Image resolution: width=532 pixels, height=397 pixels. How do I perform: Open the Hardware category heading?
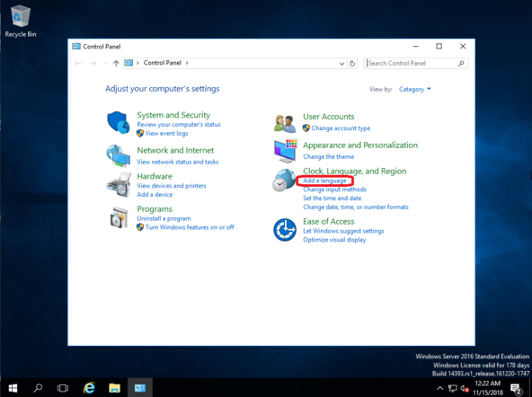coord(155,176)
